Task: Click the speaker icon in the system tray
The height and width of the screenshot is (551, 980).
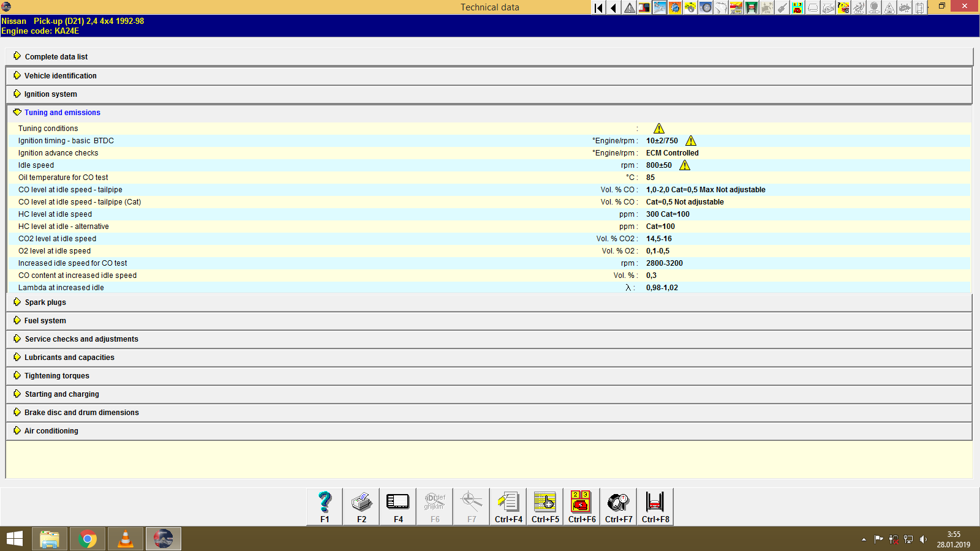Action: (x=924, y=539)
